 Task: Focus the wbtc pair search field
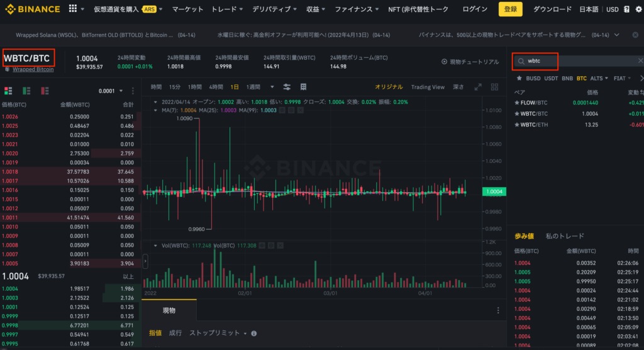coord(579,61)
